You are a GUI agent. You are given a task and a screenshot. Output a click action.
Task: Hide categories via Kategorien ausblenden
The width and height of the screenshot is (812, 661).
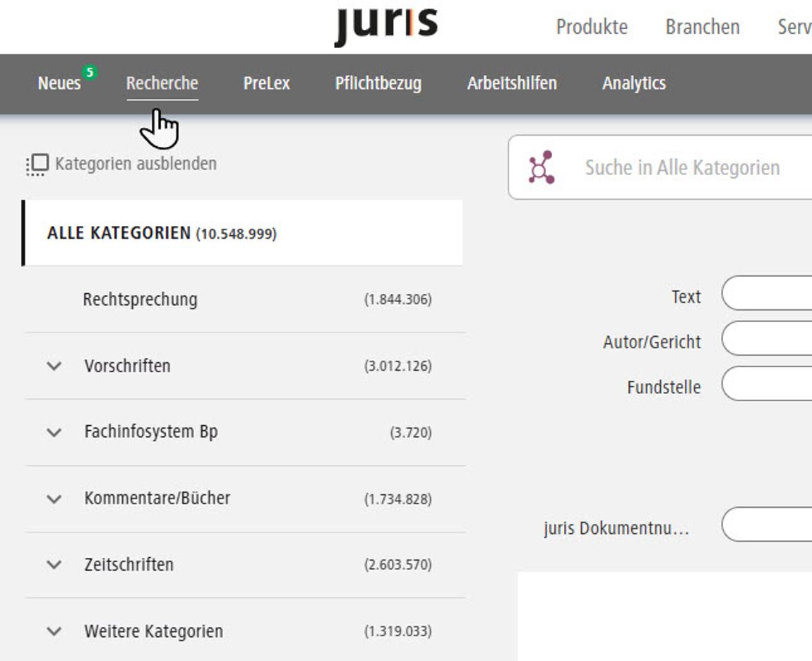coord(121,164)
